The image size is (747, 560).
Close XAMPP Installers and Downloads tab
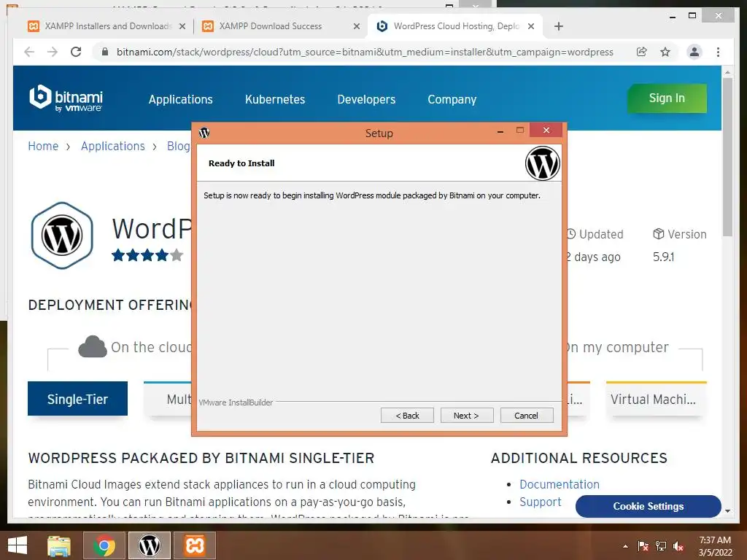click(182, 27)
